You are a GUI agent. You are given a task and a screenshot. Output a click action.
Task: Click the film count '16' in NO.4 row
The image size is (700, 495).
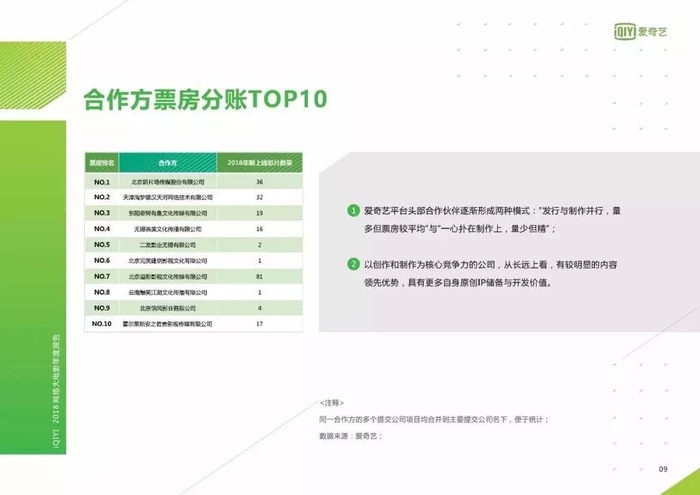(259, 229)
